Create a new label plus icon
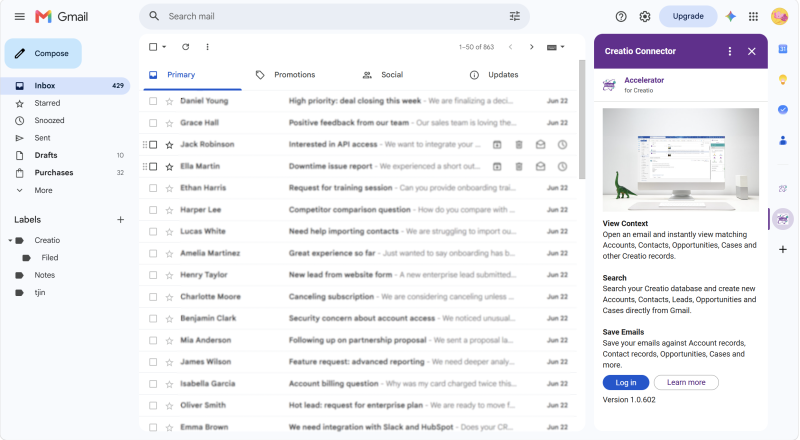 pyautogui.click(x=120, y=219)
